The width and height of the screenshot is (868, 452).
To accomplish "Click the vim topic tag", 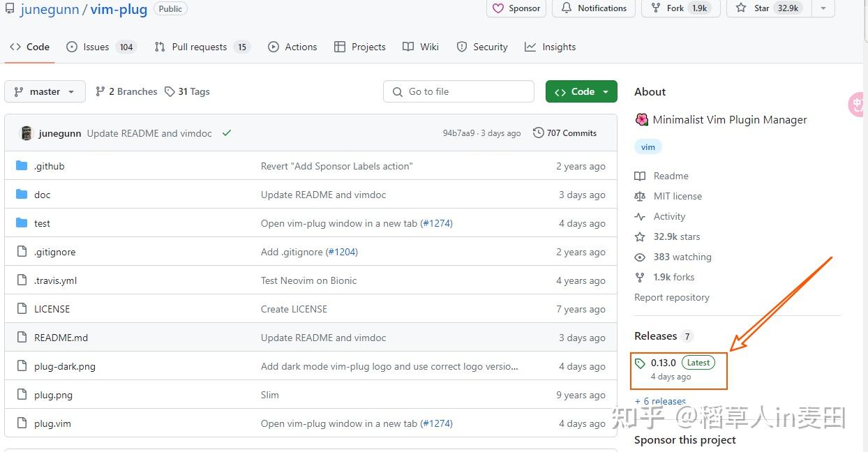I will point(648,147).
